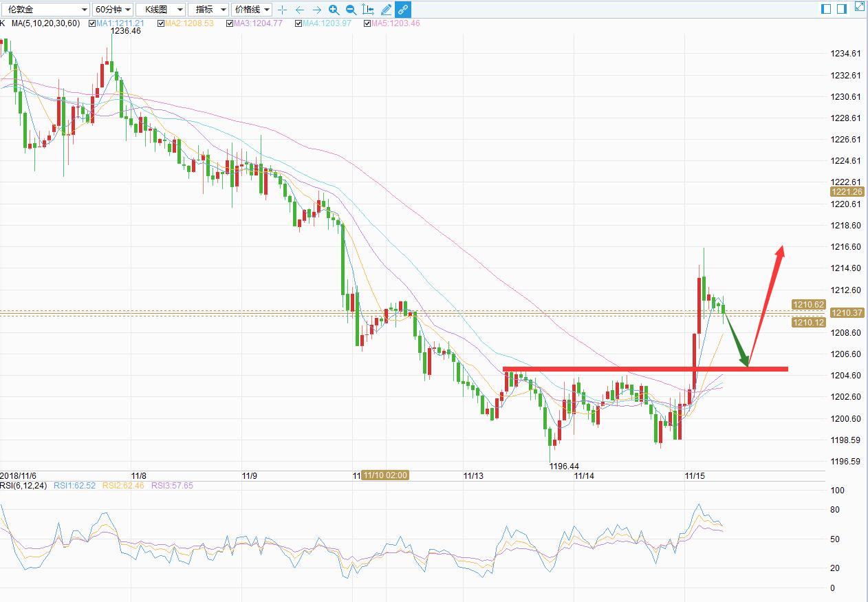Expand chart to fullscreen
868x602 pixels.
tap(860, 7)
